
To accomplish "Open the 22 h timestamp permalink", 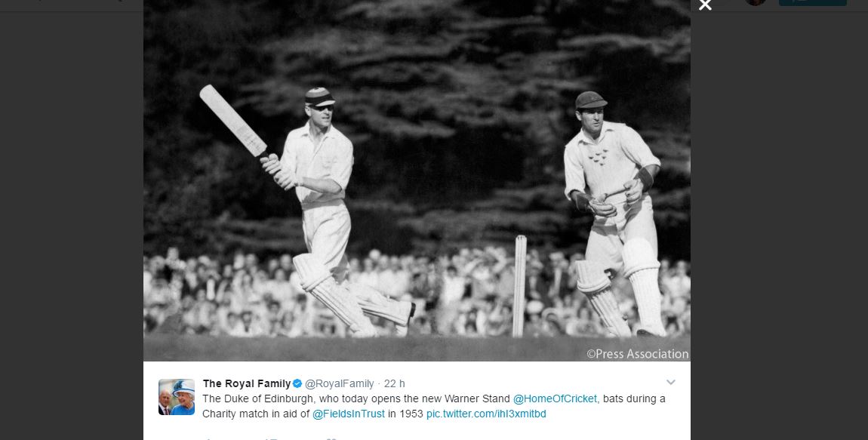I will [x=394, y=383].
